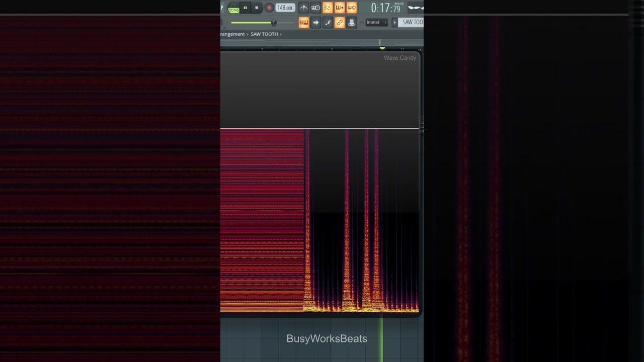644x362 pixels.
Task: Click the 0:17:79 time display
Action: 386,8
